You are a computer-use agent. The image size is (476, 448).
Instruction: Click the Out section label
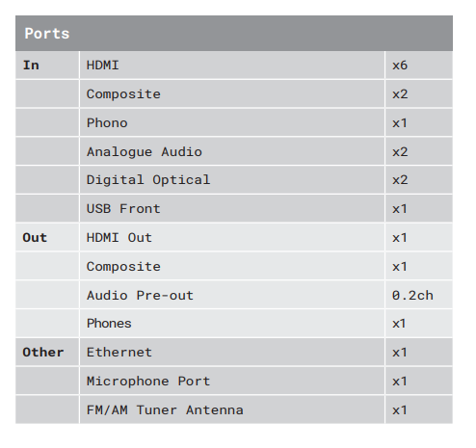click(x=35, y=238)
